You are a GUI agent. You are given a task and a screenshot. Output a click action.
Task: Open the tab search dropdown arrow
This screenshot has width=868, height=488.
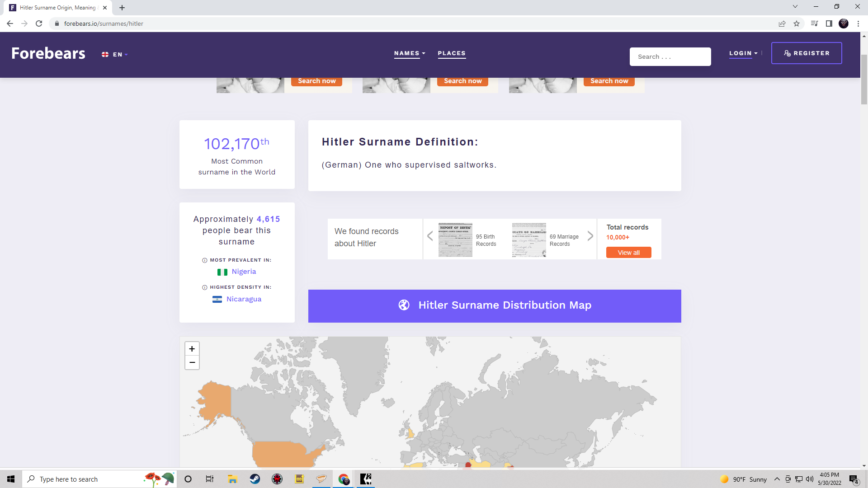pyautogui.click(x=795, y=6)
